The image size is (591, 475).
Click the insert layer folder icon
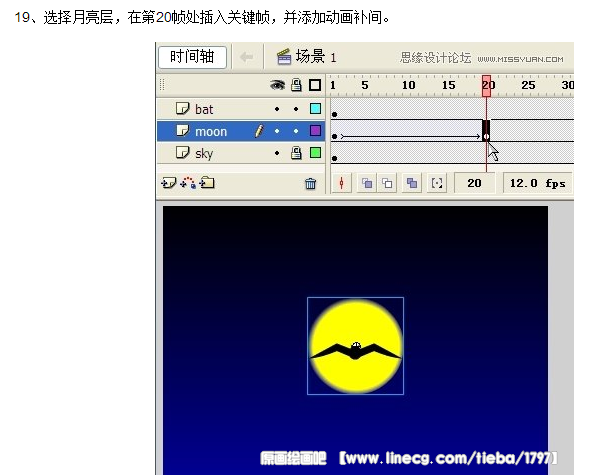(207, 183)
